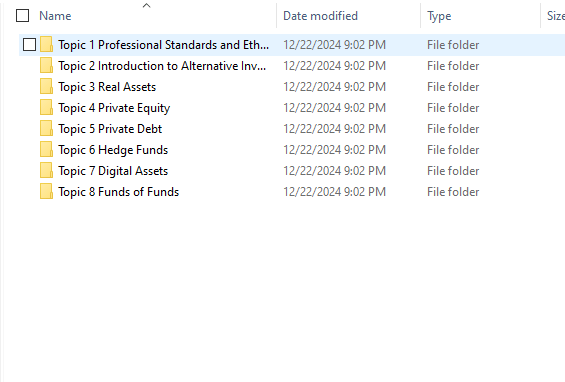
Task: Select the Topic 7 Digital Assets folder icon
Action: coord(46,170)
